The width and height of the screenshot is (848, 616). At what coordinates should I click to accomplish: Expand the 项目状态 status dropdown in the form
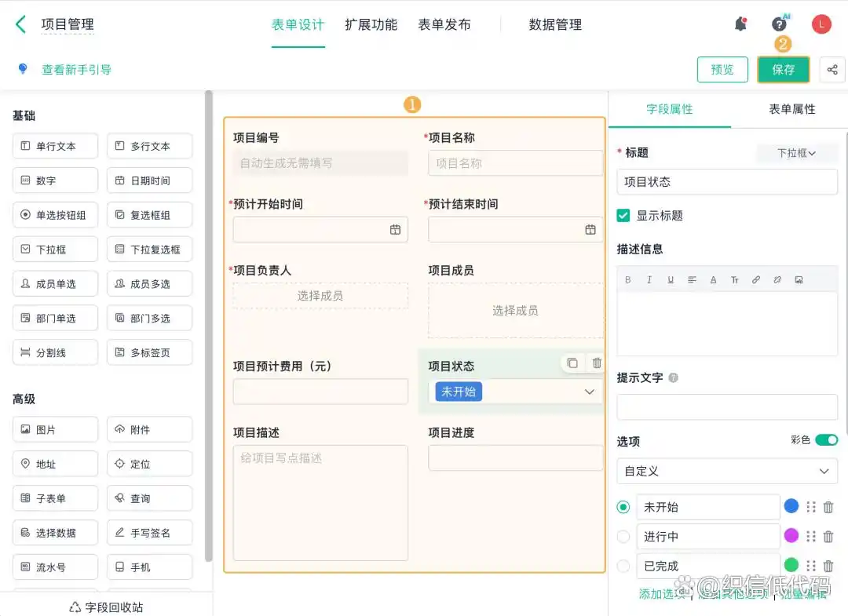590,392
